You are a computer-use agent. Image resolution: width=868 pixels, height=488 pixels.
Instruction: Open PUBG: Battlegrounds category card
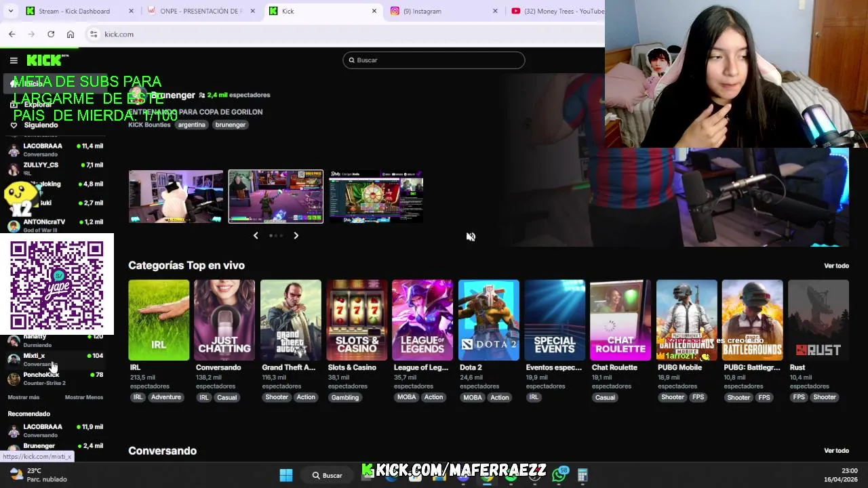[753, 320]
